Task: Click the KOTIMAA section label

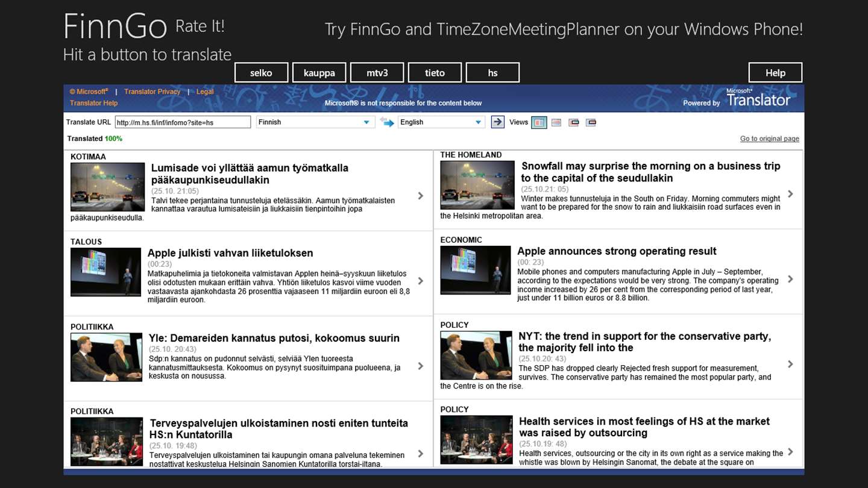Action: pyautogui.click(x=88, y=157)
